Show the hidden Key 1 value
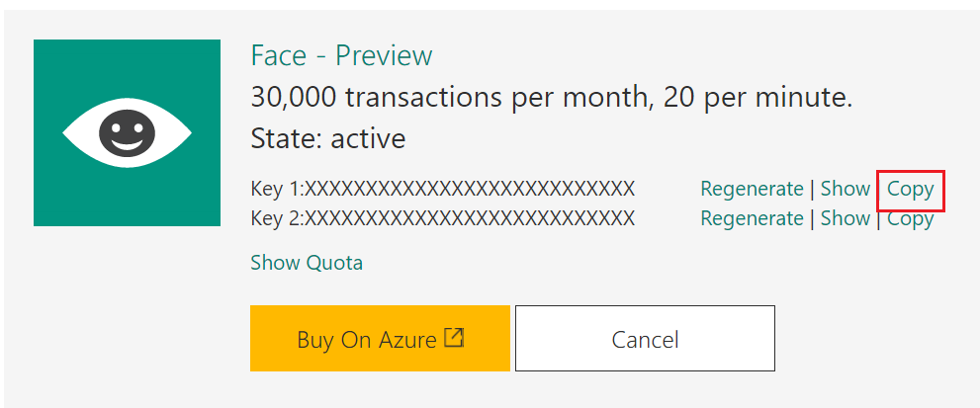The height and width of the screenshot is (408, 980). [x=845, y=189]
